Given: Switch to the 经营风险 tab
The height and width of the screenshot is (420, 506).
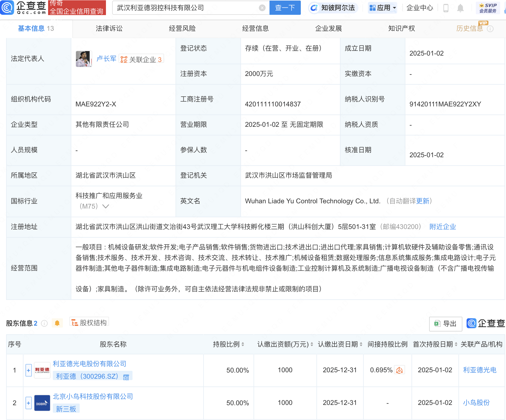Looking at the screenshot, I should (182, 28).
